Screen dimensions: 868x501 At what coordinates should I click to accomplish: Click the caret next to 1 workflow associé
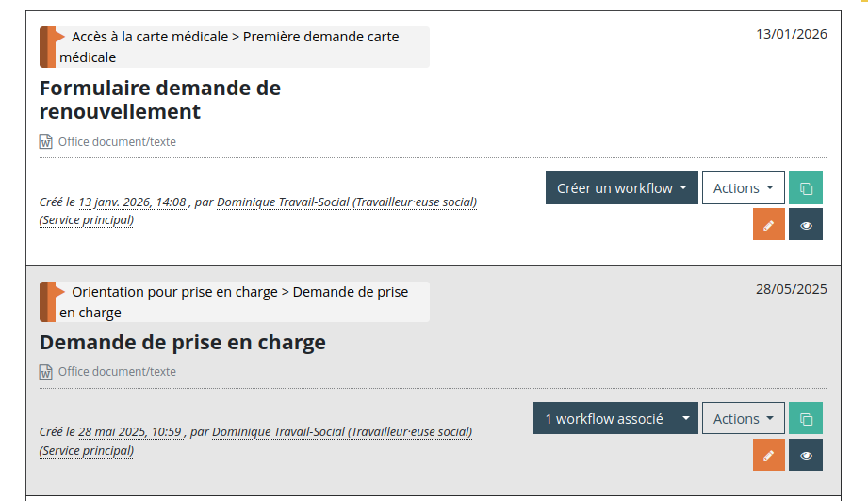pyautogui.click(x=686, y=419)
